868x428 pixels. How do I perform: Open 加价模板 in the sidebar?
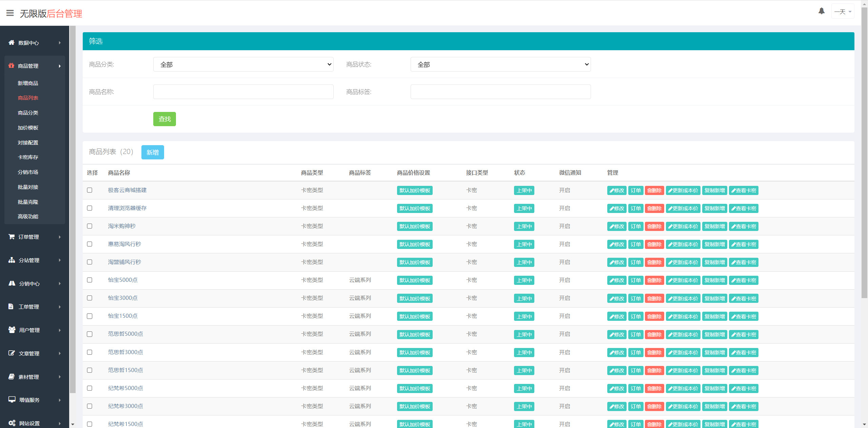28,128
